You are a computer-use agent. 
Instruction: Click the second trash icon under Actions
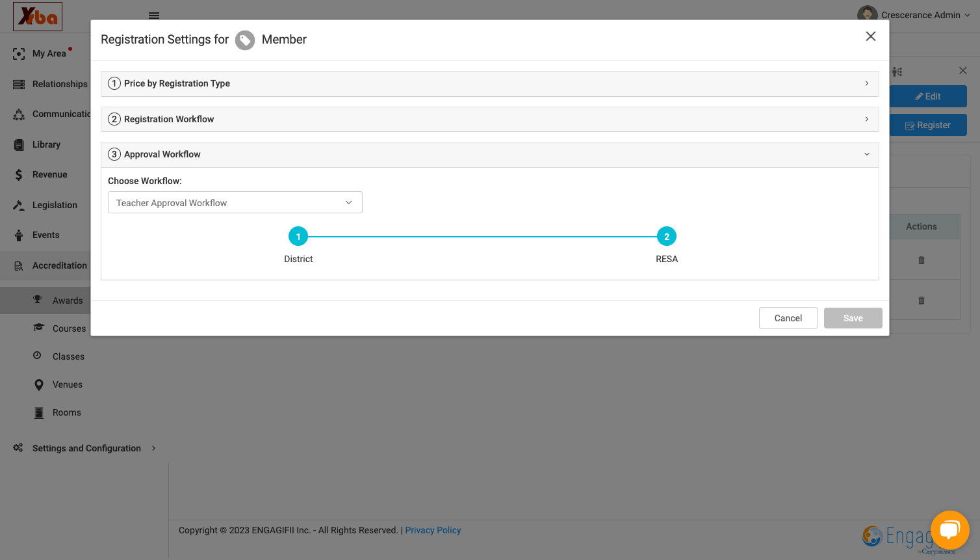click(x=922, y=300)
